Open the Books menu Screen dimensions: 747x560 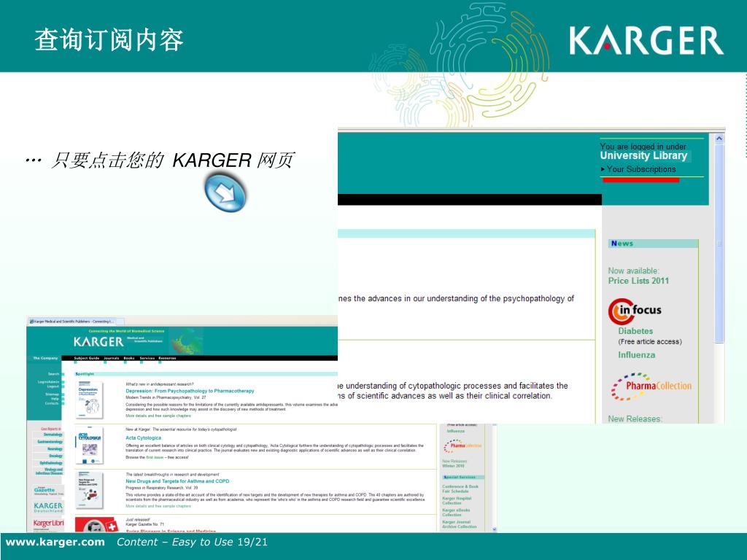(129, 358)
